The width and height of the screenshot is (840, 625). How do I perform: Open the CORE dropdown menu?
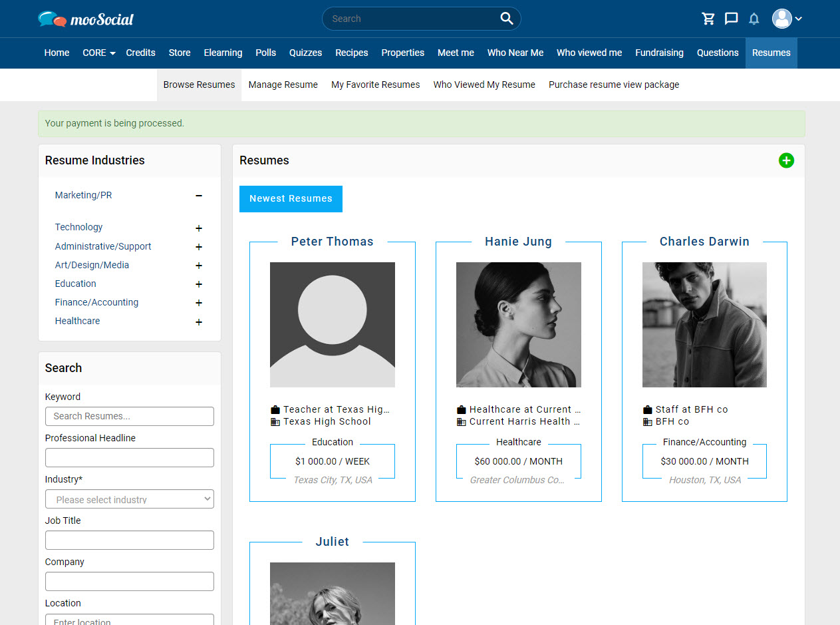coord(98,53)
